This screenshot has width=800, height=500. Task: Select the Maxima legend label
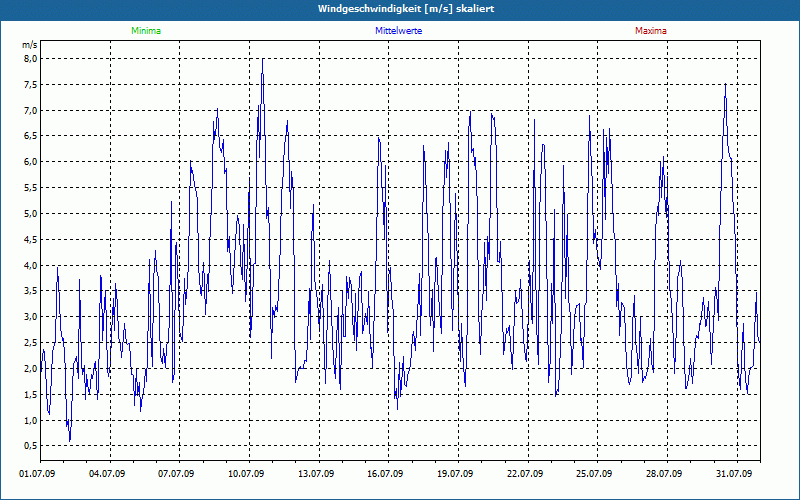[650, 31]
